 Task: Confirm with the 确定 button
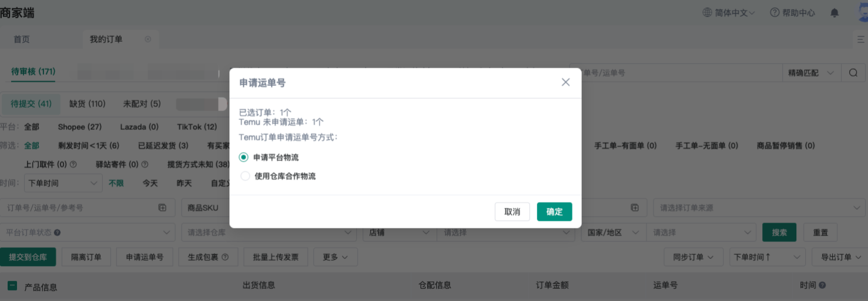(554, 212)
